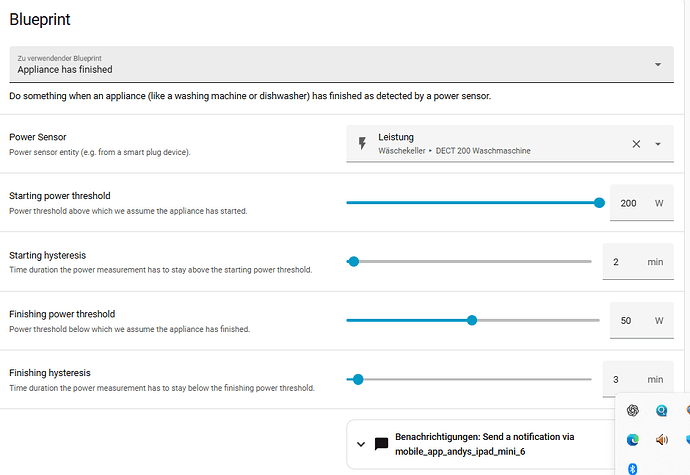
Task: Open the blueprint selection dropdown
Action: pyautogui.click(x=657, y=64)
